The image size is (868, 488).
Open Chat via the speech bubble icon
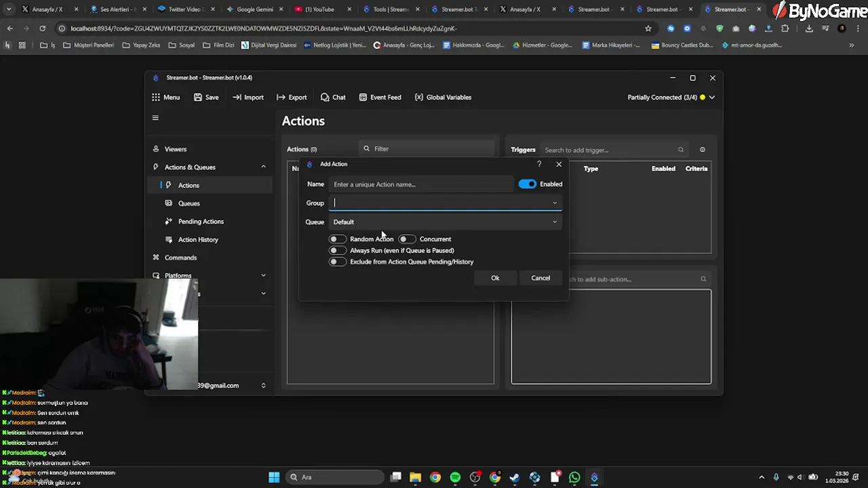point(325,97)
